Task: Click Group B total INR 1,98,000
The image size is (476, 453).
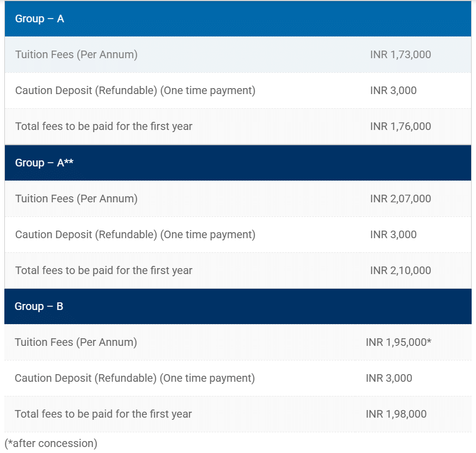Action: click(396, 414)
